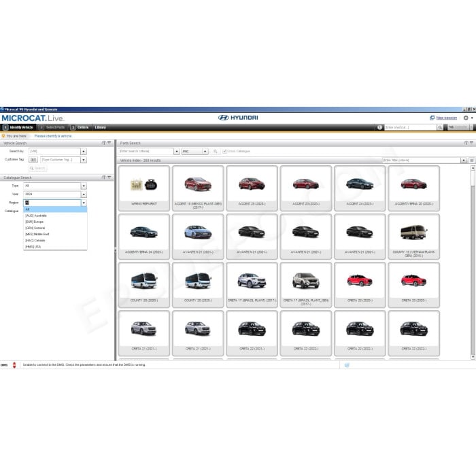Click the shortcut search magnifier button
This screenshot has height=476, width=476.
[440, 128]
